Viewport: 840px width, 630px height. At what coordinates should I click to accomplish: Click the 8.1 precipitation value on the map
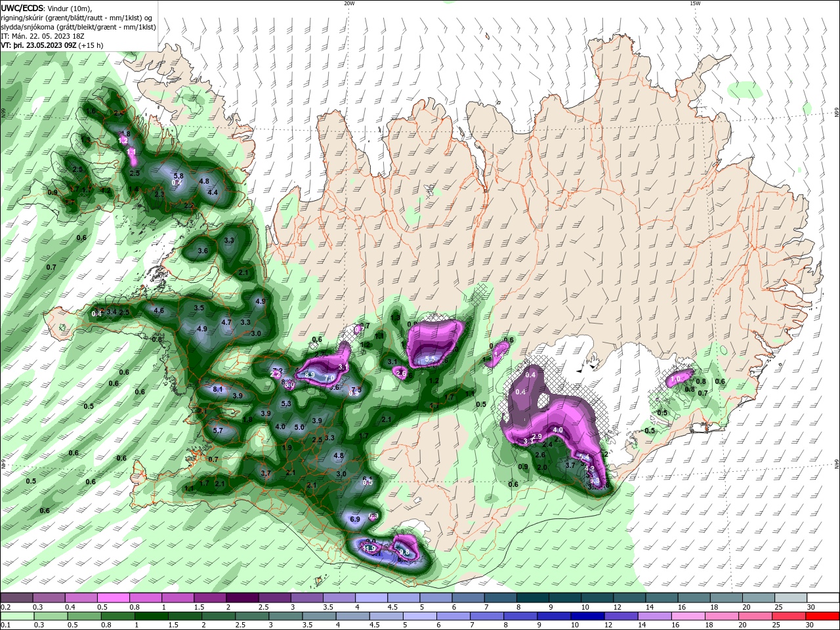[218, 389]
